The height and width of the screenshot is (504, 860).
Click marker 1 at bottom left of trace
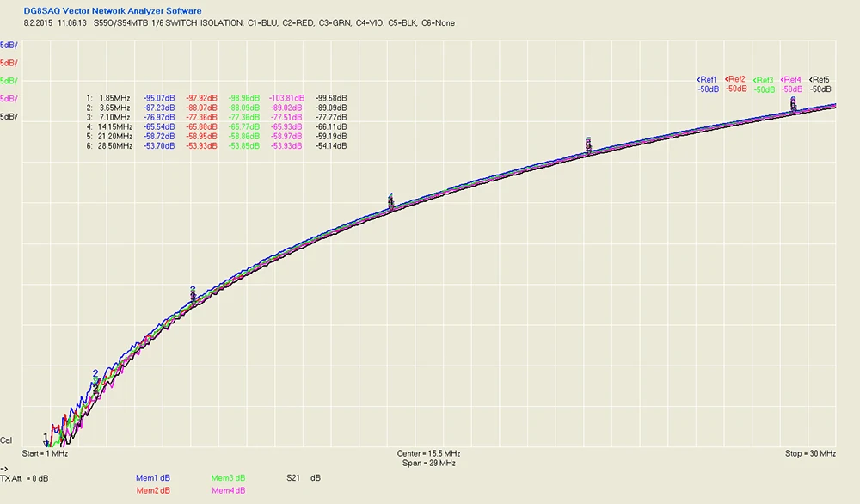[46, 439]
